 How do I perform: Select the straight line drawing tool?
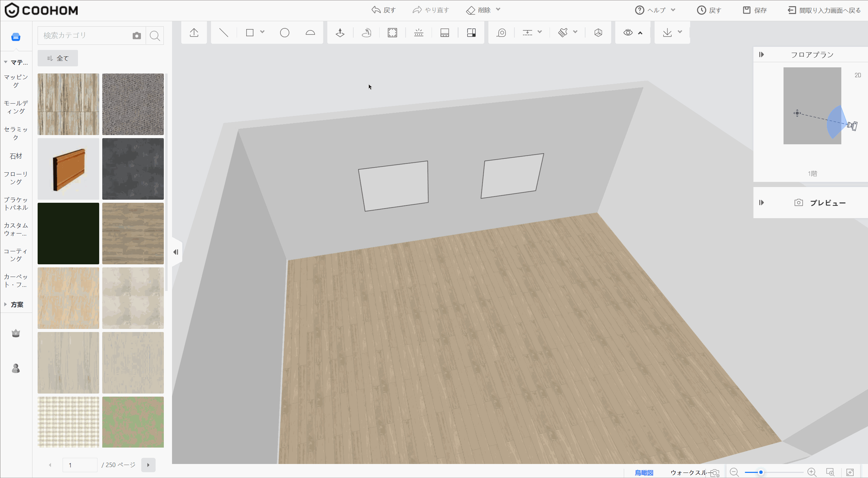[x=224, y=33]
